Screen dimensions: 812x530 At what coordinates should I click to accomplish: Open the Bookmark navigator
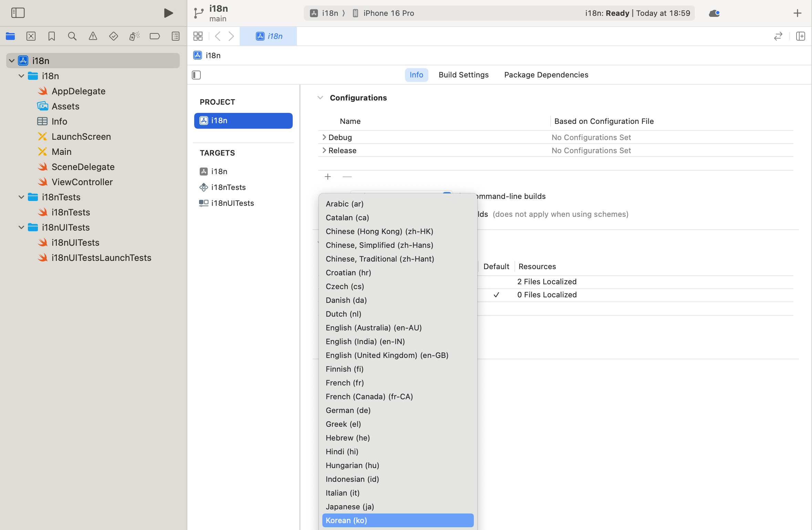pyautogui.click(x=52, y=36)
